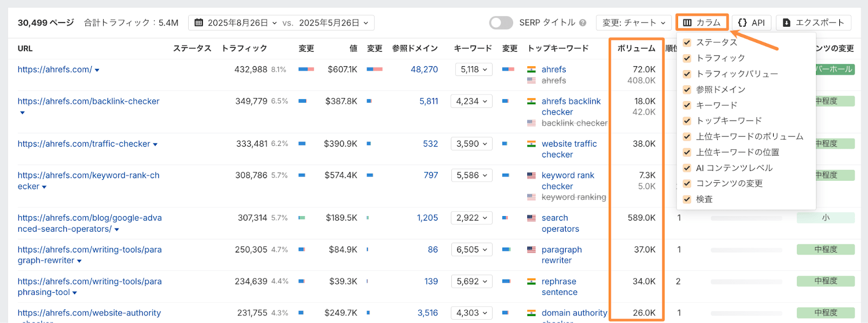Uncheck the ステータス column checkbox

click(687, 42)
